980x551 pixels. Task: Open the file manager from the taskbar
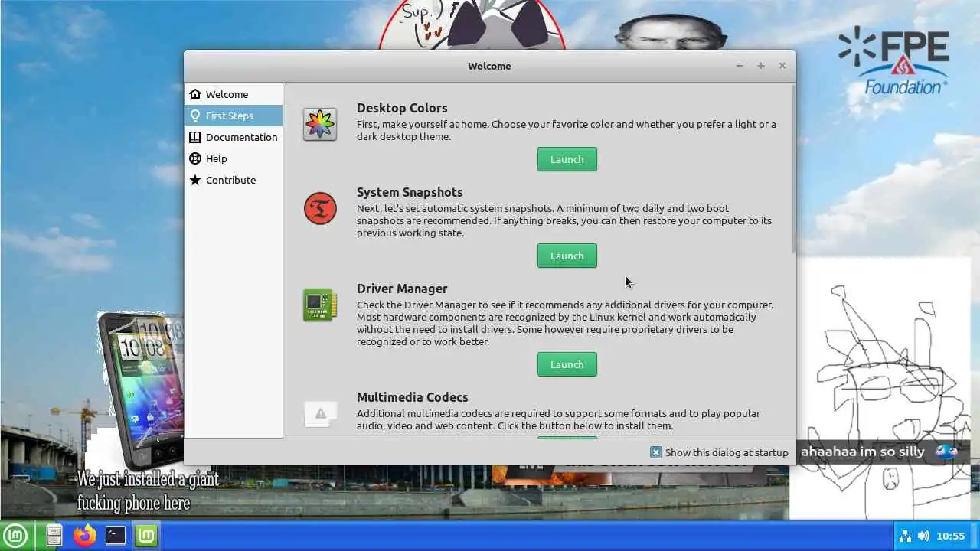[54, 536]
